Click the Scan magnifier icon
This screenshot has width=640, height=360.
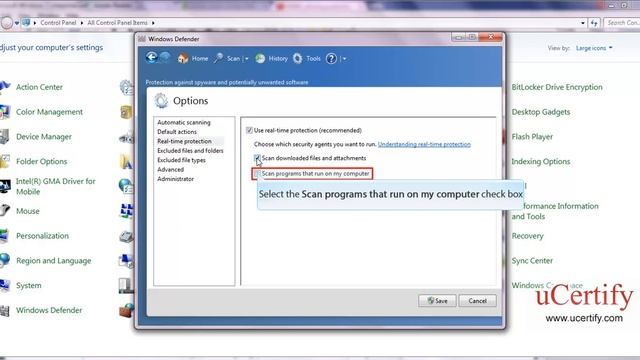219,58
